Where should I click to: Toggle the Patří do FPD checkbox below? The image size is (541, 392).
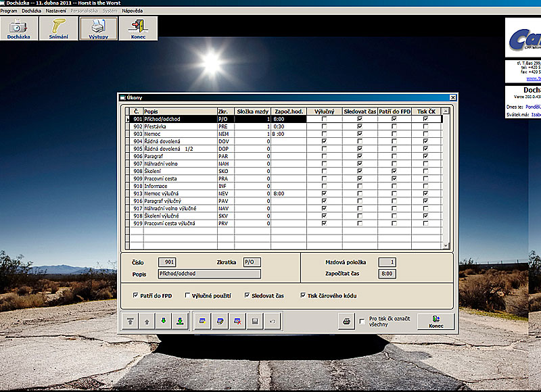(x=136, y=295)
